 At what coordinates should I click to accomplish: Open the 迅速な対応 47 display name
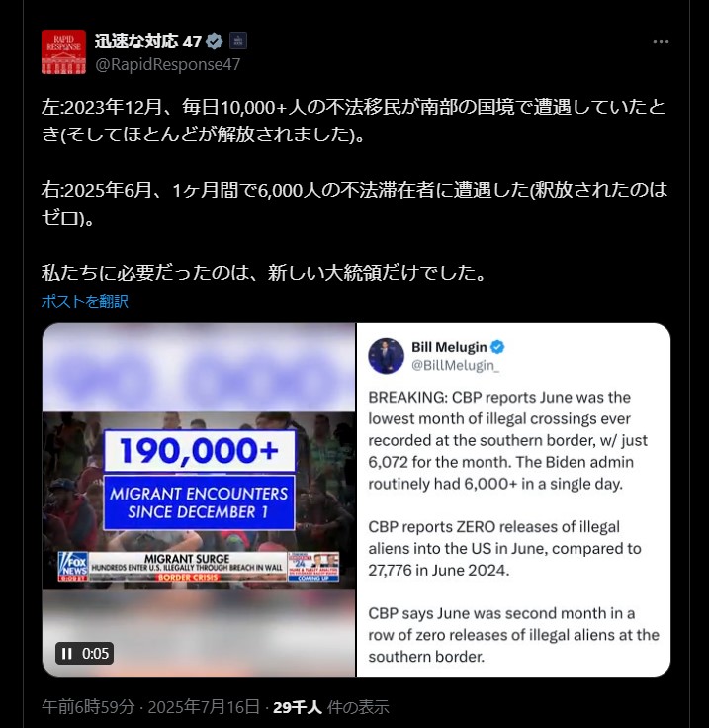(147, 42)
